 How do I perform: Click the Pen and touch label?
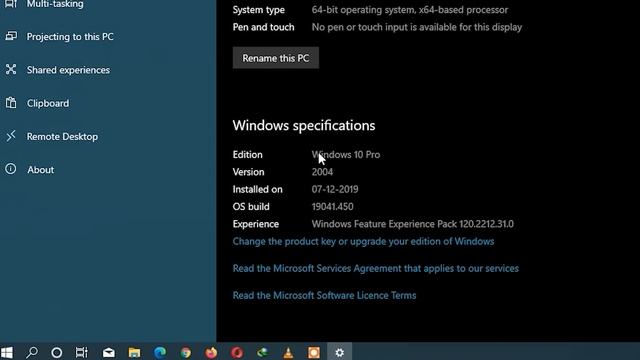click(263, 27)
